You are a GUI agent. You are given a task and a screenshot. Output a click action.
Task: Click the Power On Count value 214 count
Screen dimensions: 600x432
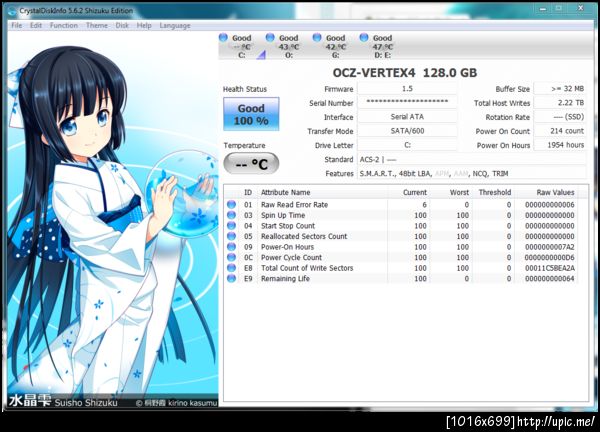[560, 131]
